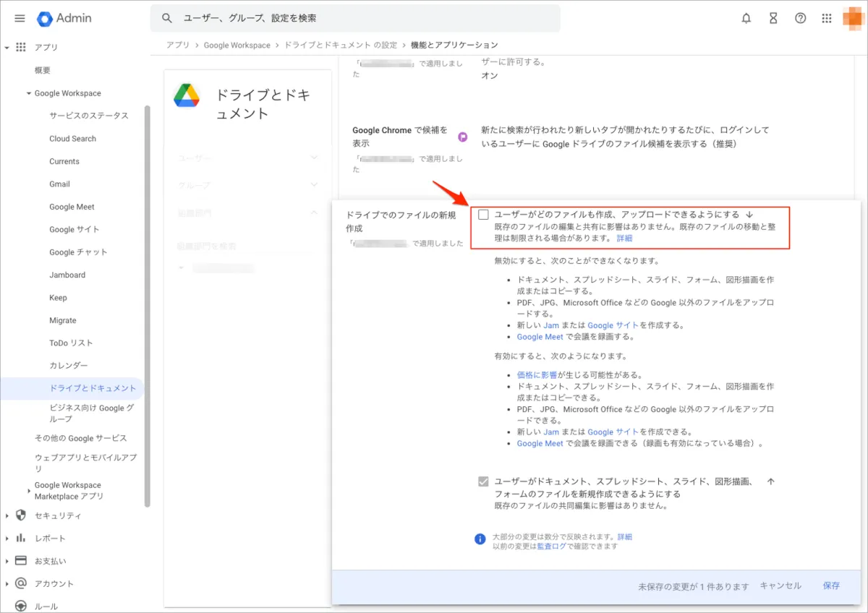This screenshot has width=868, height=613.
Task: Click the user account avatar
Action: [854, 18]
